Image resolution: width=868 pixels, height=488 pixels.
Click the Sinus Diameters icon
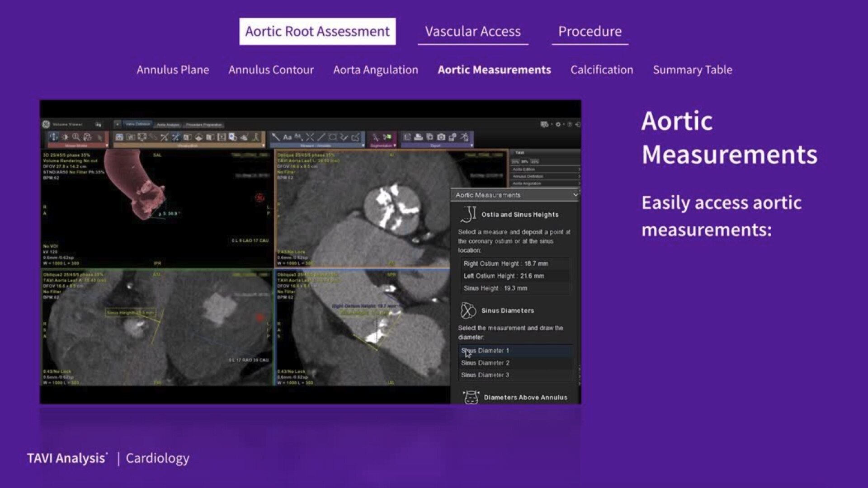point(468,310)
